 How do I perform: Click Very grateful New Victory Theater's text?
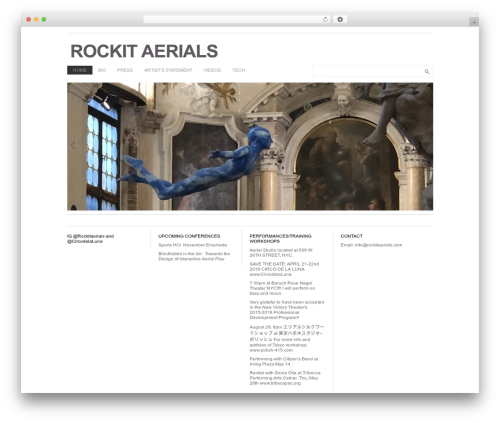tap(287, 310)
